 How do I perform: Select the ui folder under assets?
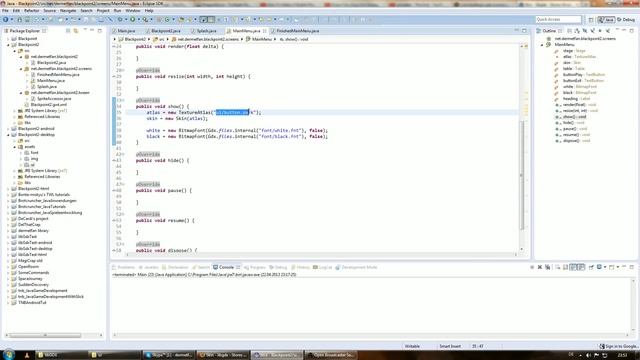32,165
